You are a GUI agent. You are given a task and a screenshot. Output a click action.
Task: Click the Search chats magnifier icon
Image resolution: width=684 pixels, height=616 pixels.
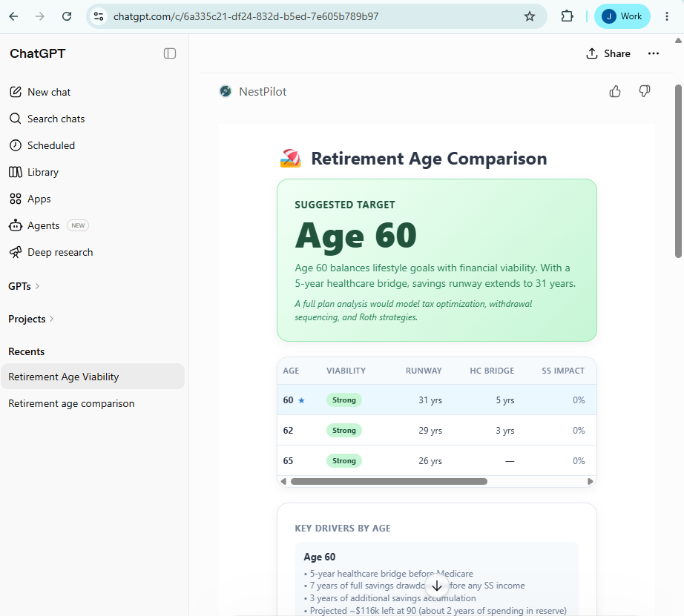[x=16, y=119]
